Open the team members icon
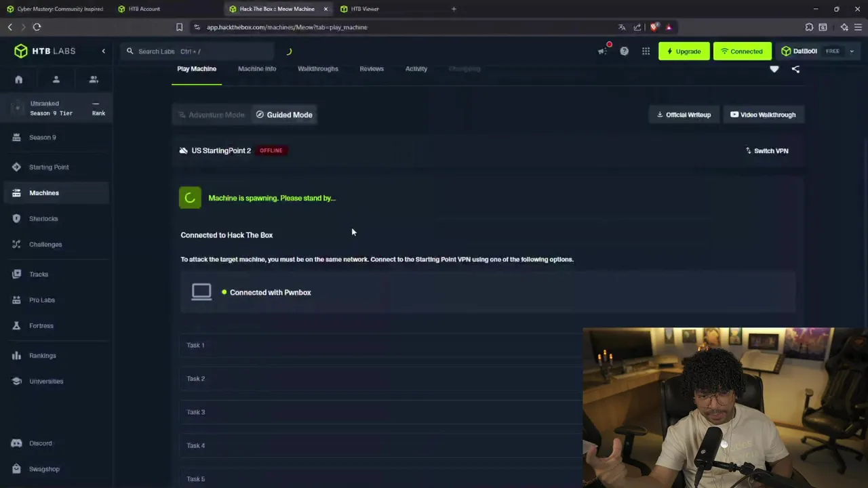 94,79
